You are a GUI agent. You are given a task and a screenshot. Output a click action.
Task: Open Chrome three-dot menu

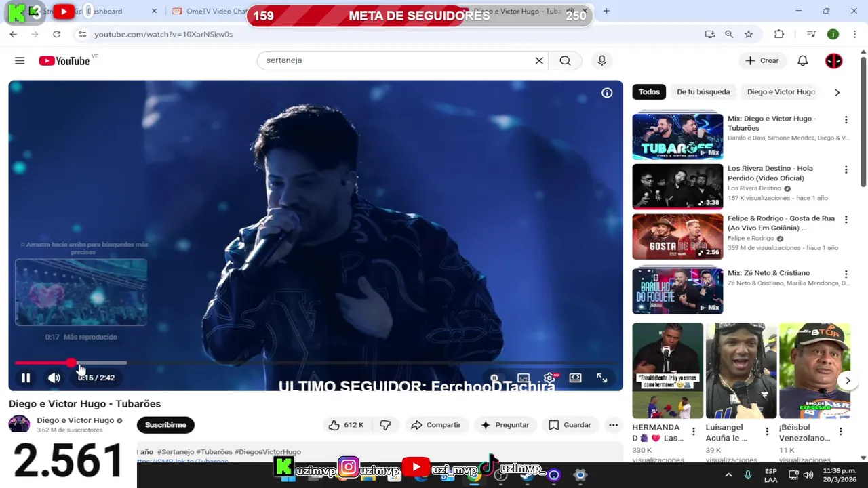pyautogui.click(x=854, y=34)
